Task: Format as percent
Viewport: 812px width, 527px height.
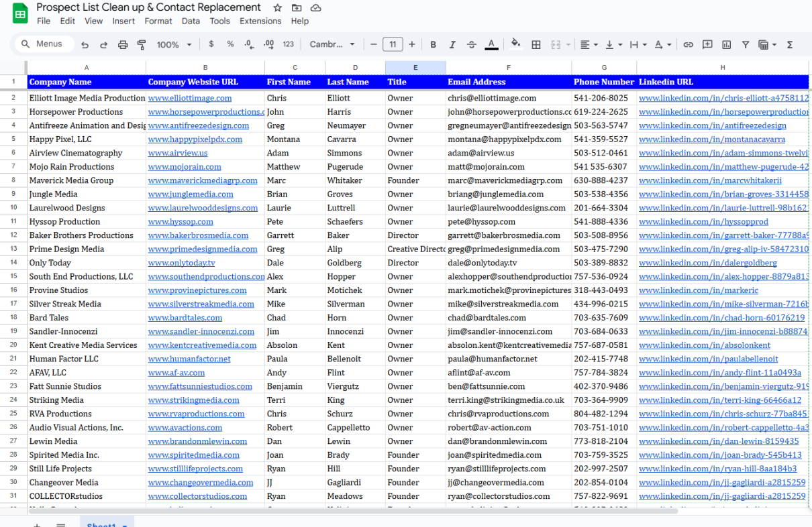Action: click(230, 44)
